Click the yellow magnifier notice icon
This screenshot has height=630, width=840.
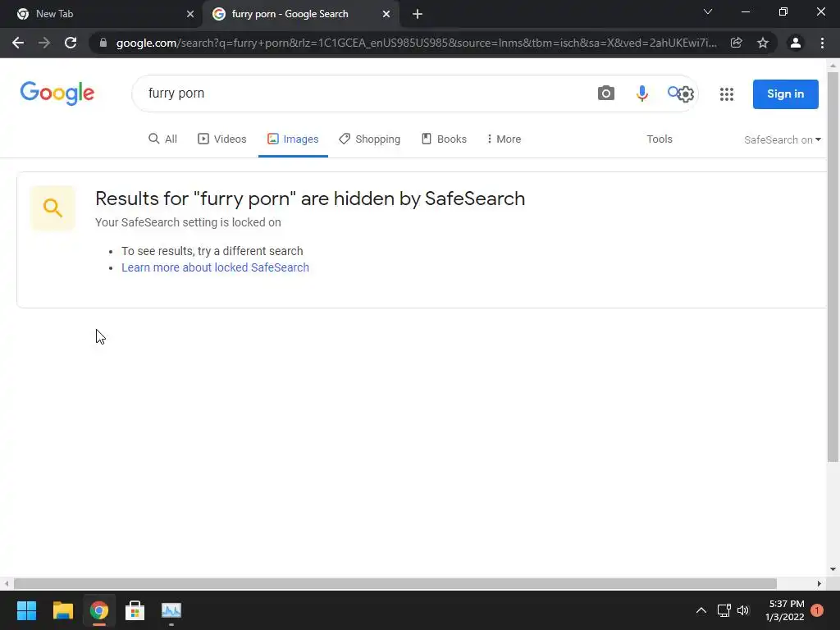click(x=52, y=208)
